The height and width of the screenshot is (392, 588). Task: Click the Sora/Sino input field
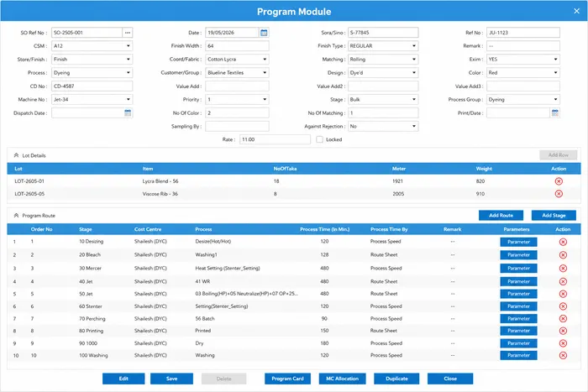coord(383,33)
